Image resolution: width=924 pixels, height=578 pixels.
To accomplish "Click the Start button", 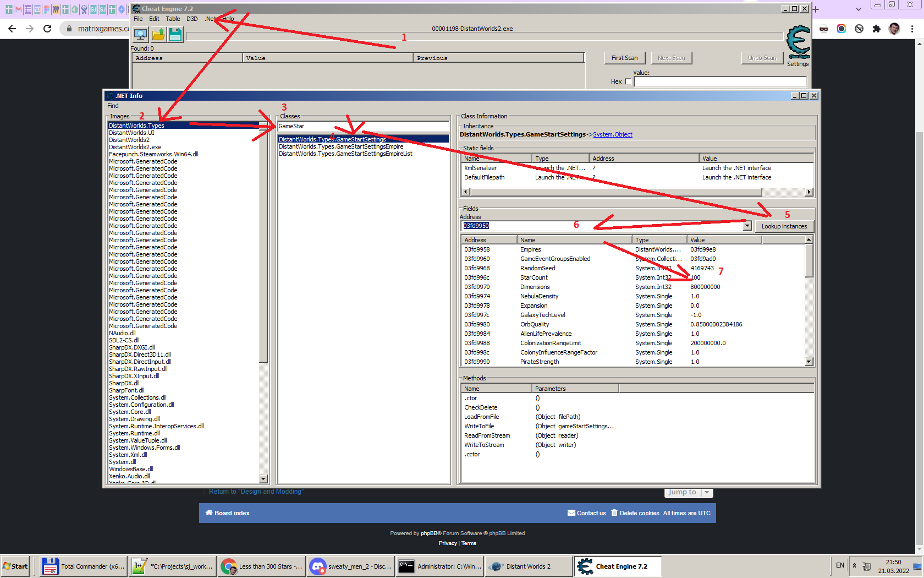I will [15, 566].
